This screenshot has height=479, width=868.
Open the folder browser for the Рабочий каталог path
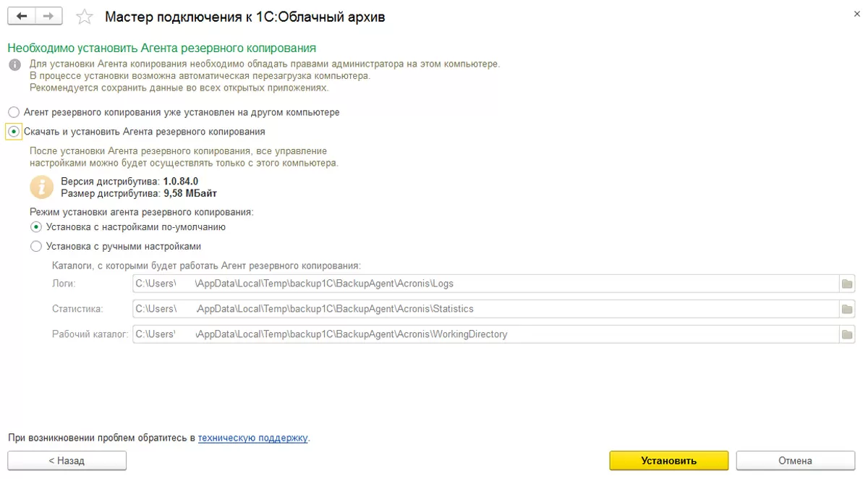[846, 334]
